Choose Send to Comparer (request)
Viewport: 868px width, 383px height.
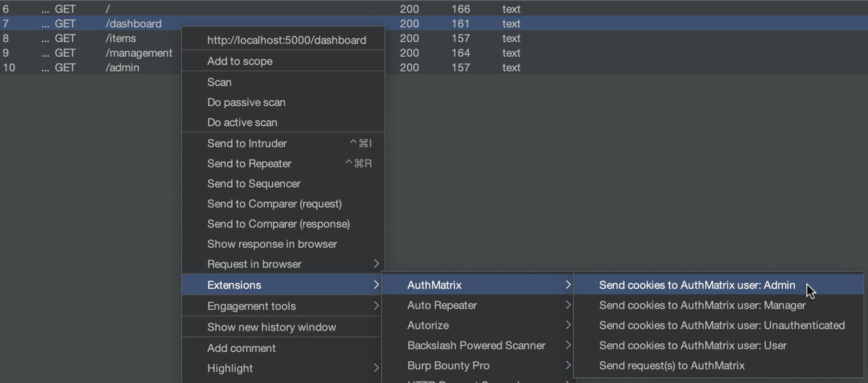coord(283,203)
